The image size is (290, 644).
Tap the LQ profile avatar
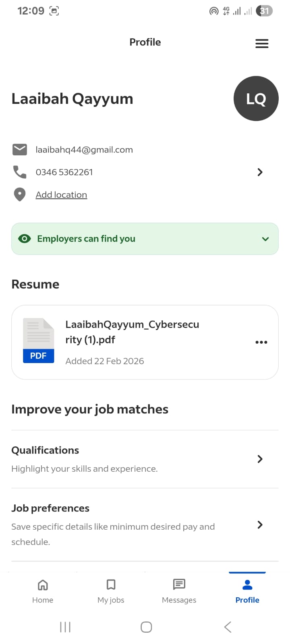[x=256, y=99]
